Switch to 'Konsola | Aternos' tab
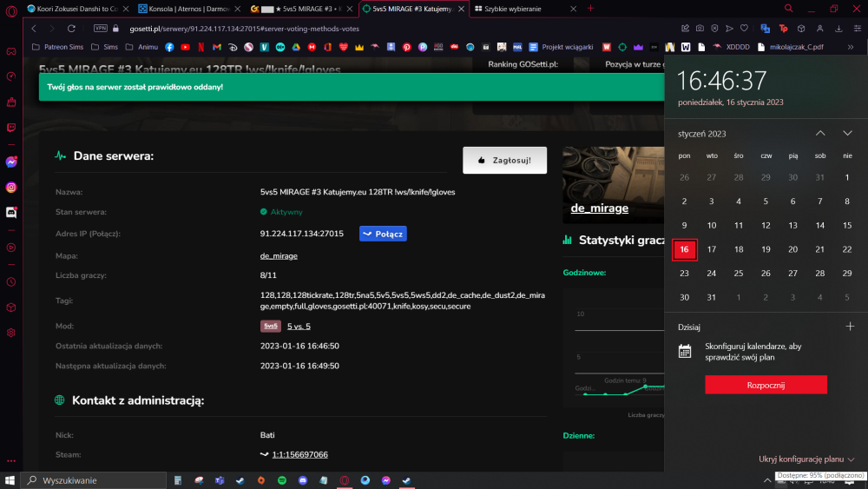 189,9
